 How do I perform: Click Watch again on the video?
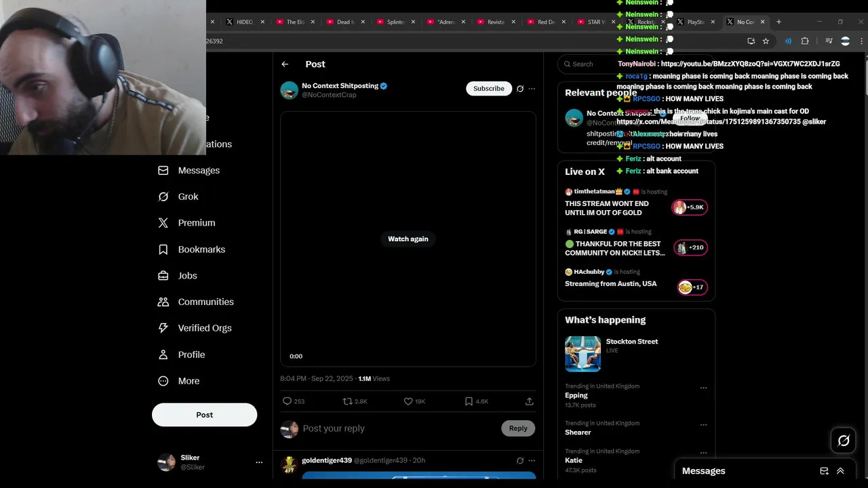(408, 239)
